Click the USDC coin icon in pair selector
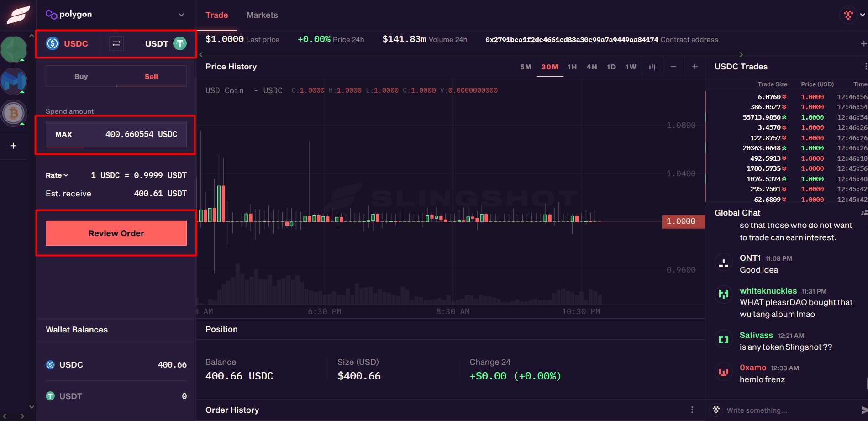Screen dimensions: 868x421 [53, 43]
